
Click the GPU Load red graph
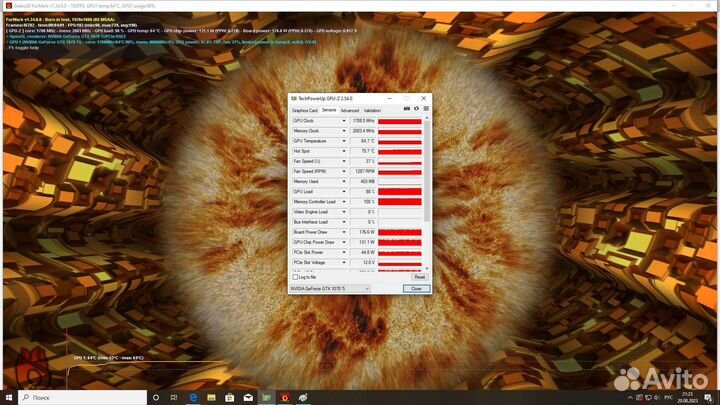399,191
